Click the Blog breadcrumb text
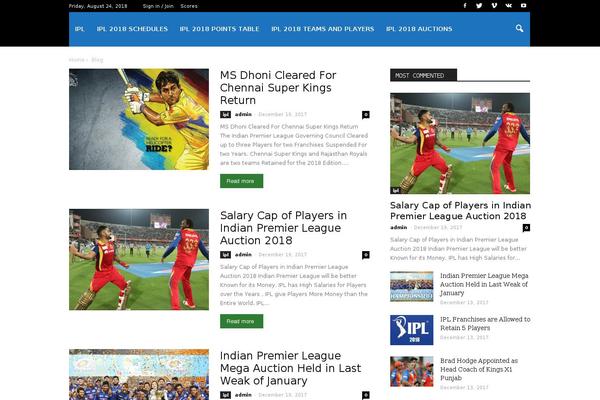The image size is (600, 400). tap(97, 60)
